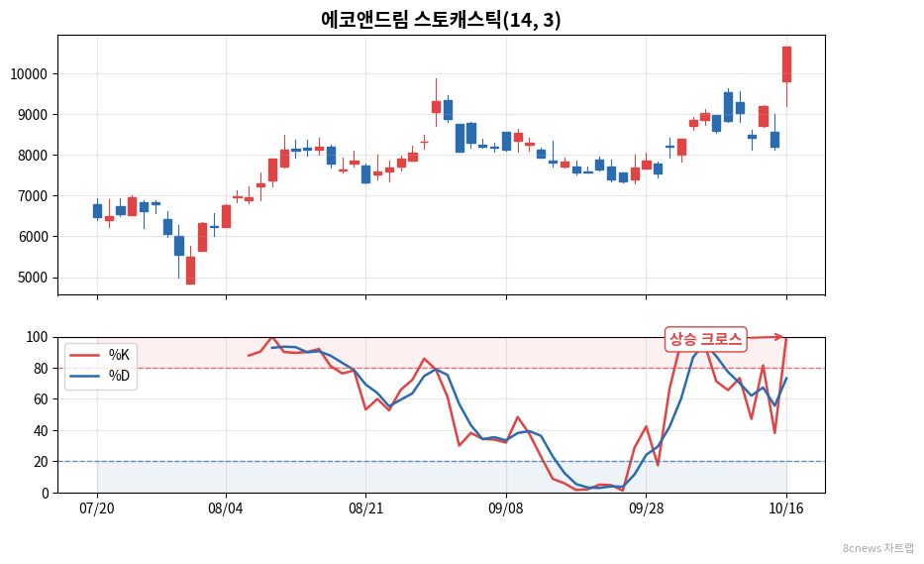Click the 8000 price axis label
This screenshot has height=564, width=924.
pyautogui.click(x=33, y=156)
